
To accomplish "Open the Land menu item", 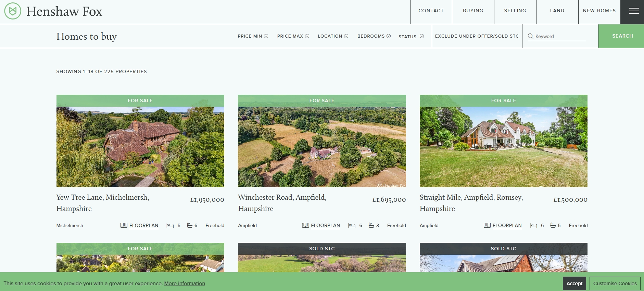I will [557, 11].
